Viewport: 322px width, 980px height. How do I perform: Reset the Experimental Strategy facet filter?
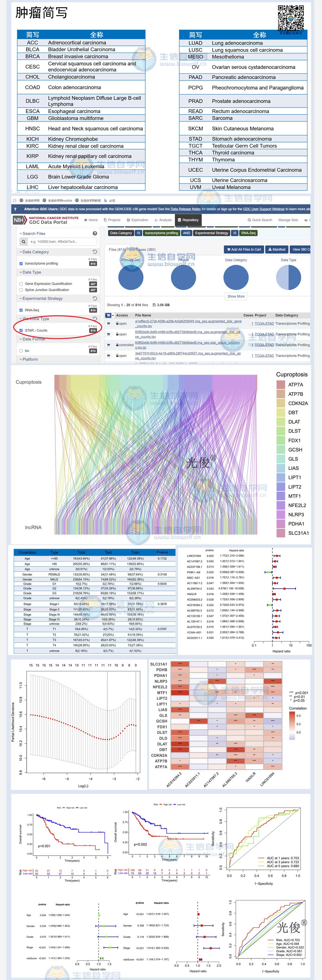[95, 299]
